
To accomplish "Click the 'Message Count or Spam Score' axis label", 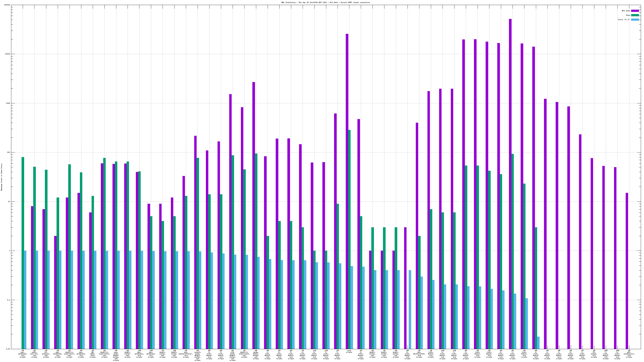I will point(1,177).
